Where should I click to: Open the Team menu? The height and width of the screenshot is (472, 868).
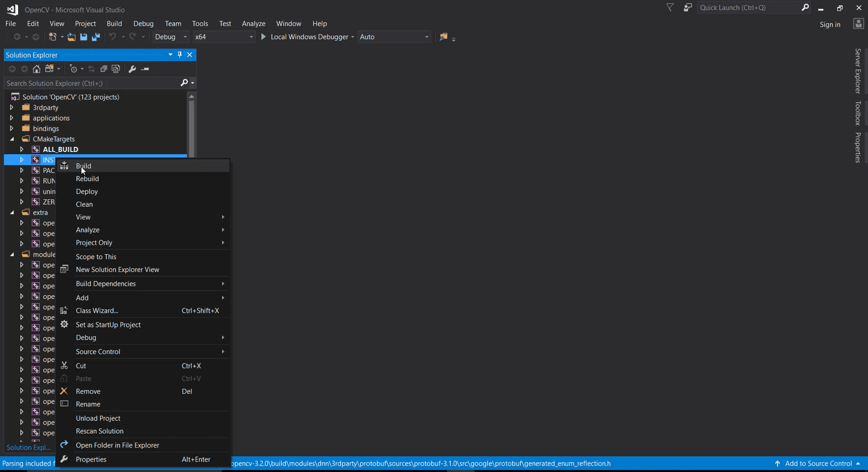coord(173,24)
